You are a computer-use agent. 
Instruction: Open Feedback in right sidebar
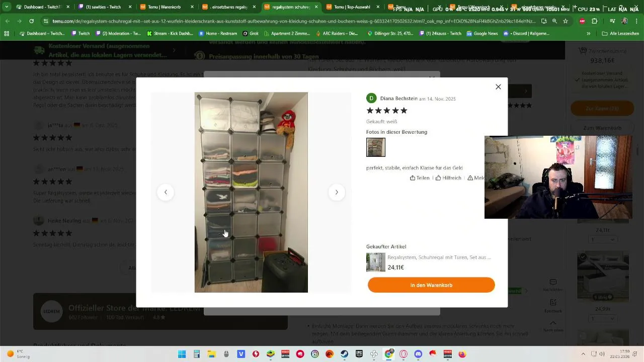tap(553, 305)
